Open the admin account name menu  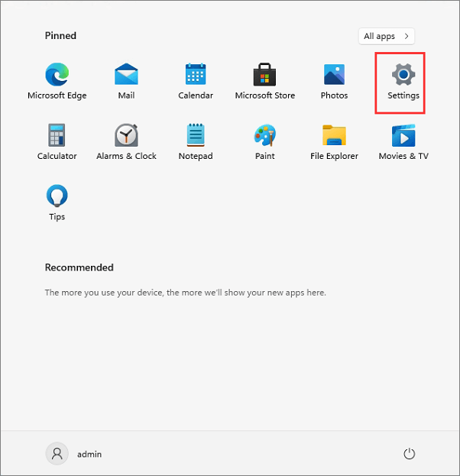[x=89, y=454]
